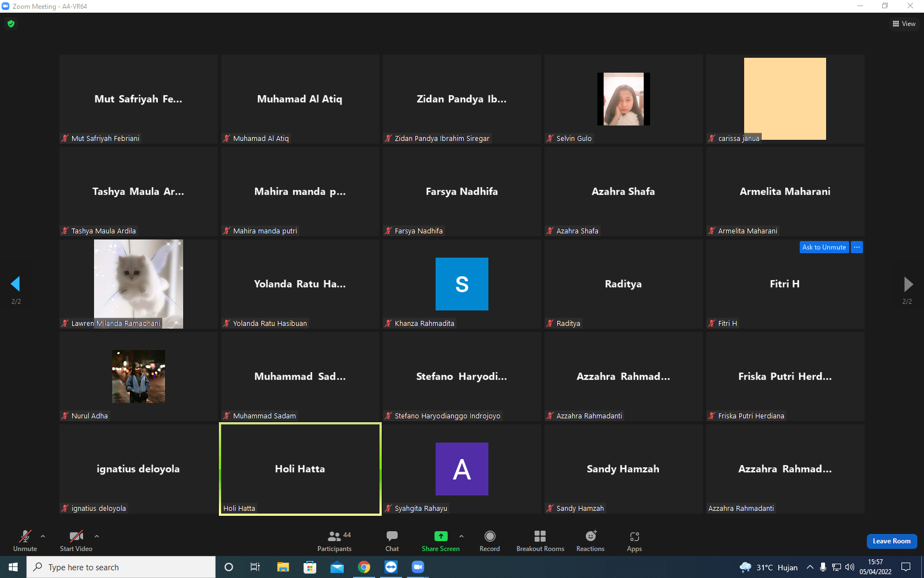Screen dimensions: 924x578
Task: Click the Share Screen icon
Action: 441,536
